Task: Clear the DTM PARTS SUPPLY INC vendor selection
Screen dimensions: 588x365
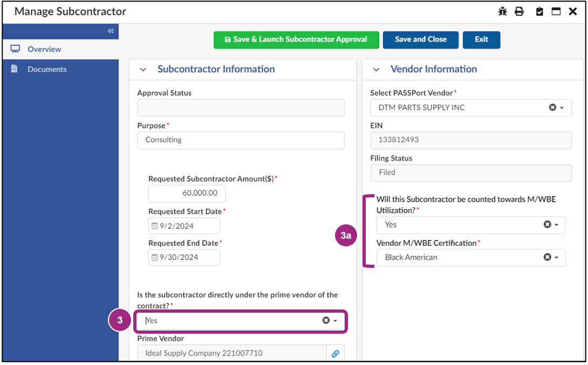Action: pyautogui.click(x=551, y=107)
